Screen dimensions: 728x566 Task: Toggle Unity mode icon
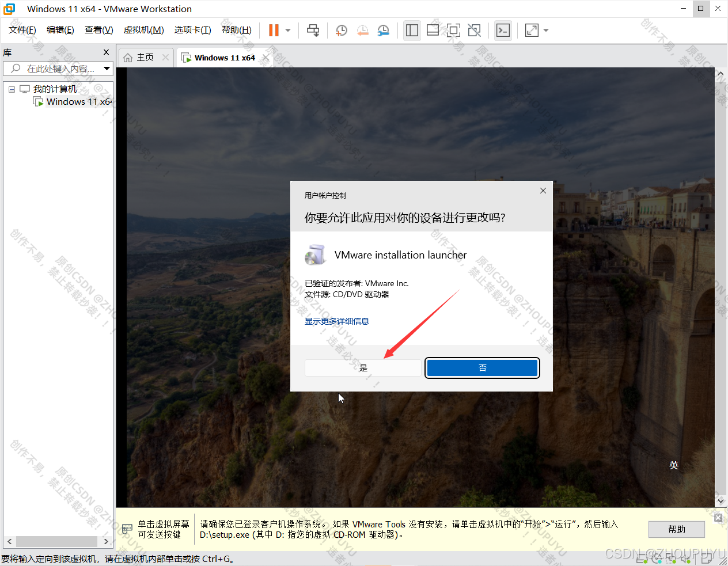pyautogui.click(x=475, y=30)
